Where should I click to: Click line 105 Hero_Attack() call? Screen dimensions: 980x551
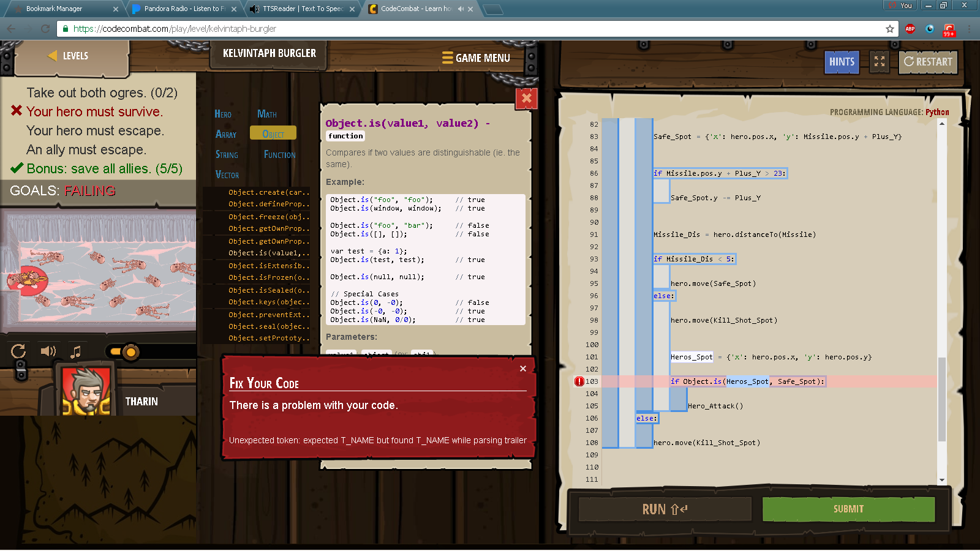(x=715, y=406)
